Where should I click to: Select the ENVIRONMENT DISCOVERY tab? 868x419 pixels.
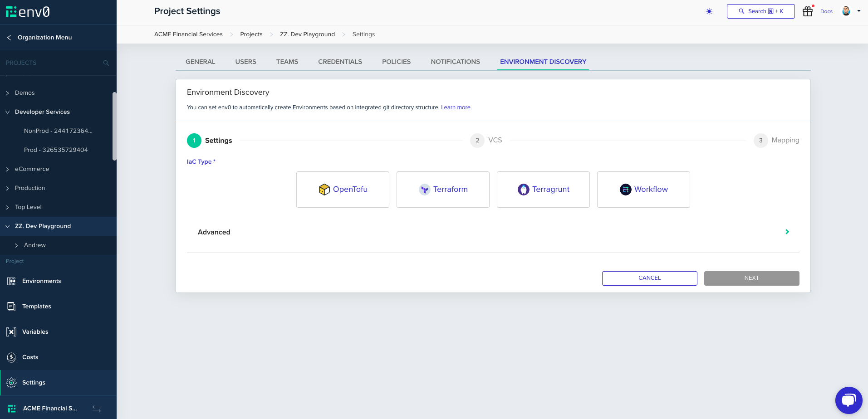click(x=543, y=62)
